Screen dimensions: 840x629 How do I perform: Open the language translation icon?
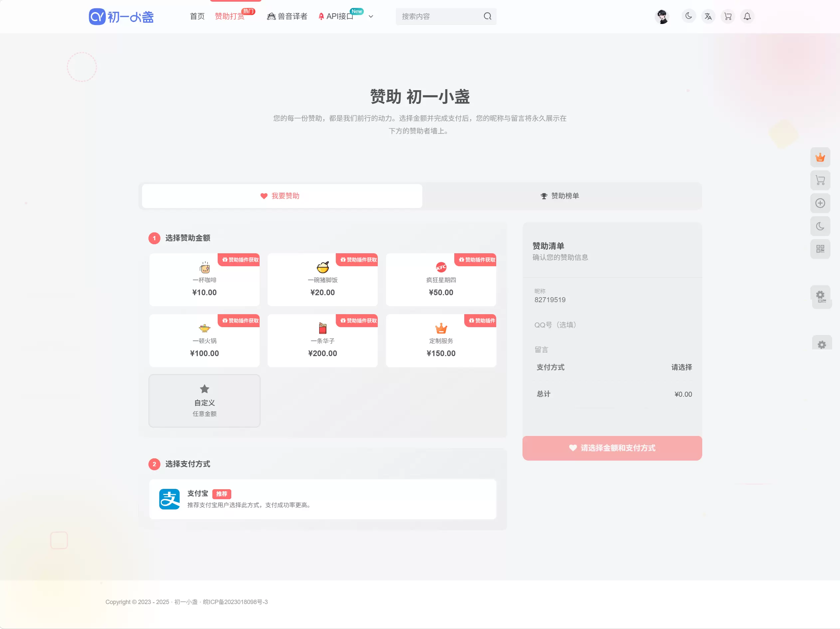[708, 16]
